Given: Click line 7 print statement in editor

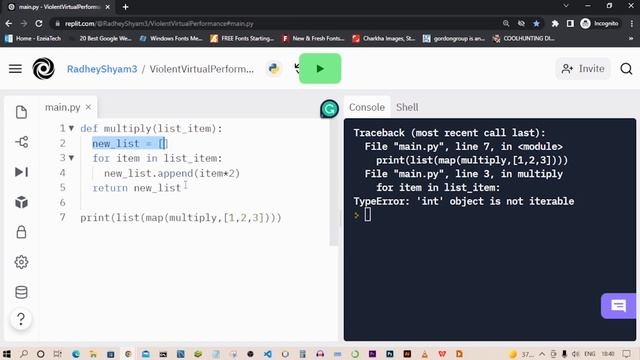Looking at the screenshot, I should click(x=181, y=218).
